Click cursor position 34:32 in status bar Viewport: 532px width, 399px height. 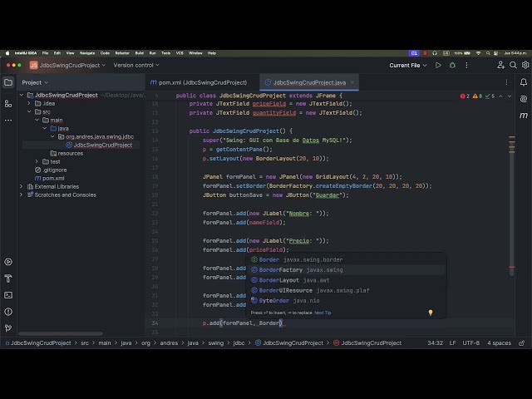(435, 343)
